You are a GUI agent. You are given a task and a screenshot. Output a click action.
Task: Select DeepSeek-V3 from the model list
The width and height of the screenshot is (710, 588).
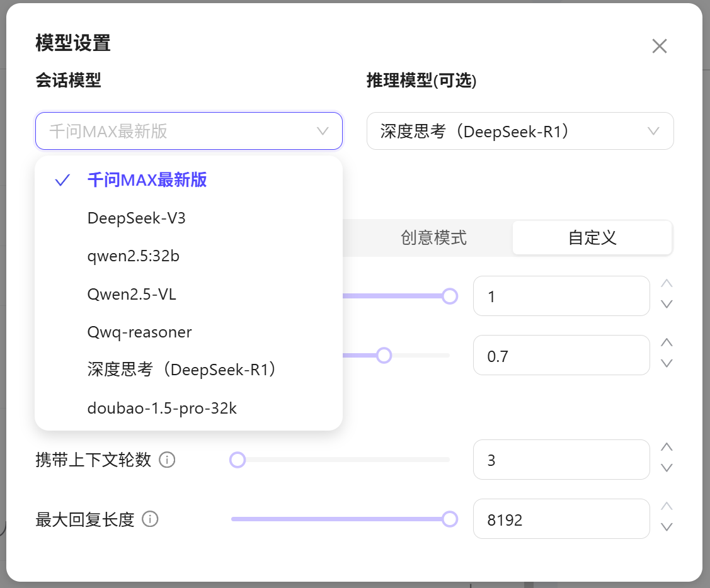pos(137,218)
